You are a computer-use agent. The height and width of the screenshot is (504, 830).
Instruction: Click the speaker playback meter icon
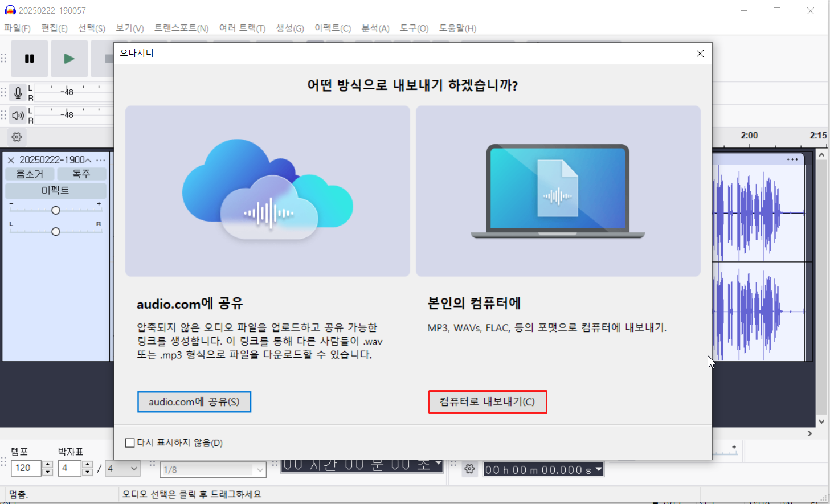click(x=18, y=116)
